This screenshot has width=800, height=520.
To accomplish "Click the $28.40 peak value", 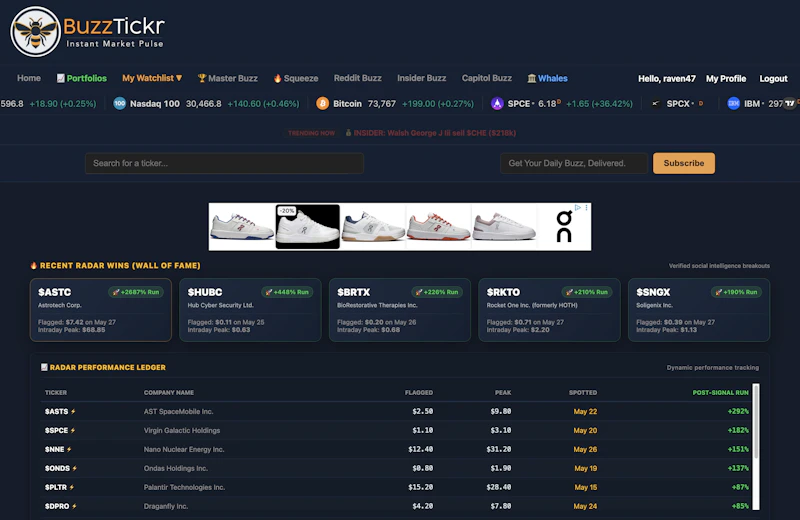I will (498, 487).
